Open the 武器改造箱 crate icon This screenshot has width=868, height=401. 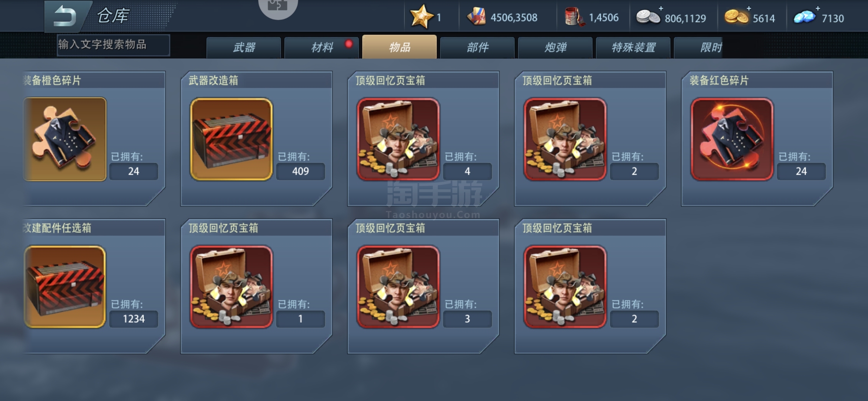[x=231, y=139]
